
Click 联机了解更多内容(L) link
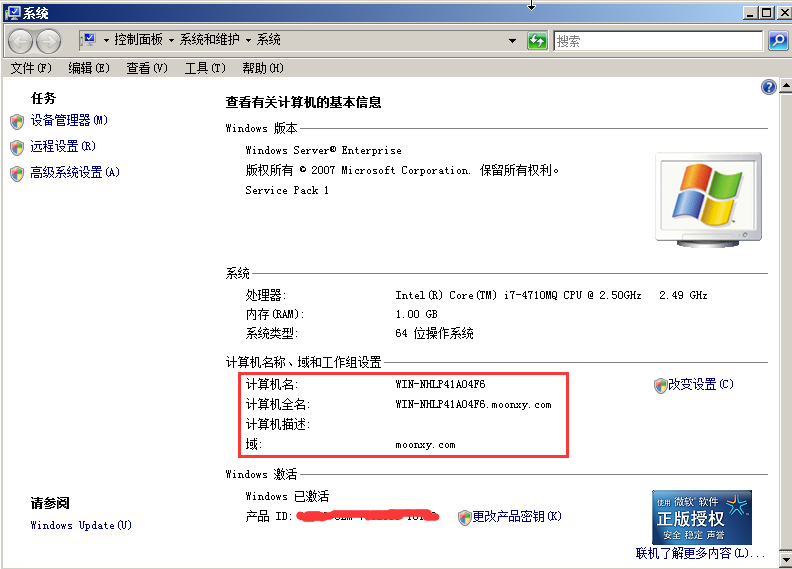tap(700, 553)
